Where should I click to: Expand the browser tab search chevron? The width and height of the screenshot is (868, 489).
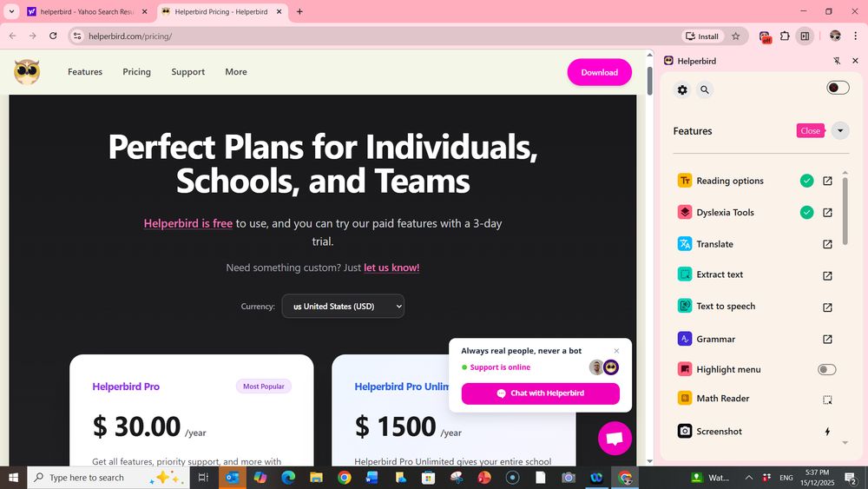pyautogui.click(x=11, y=11)
